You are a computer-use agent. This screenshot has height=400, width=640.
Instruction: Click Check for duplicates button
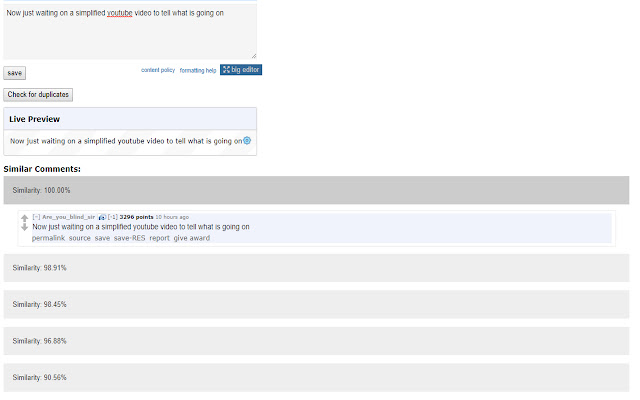click(38, 95)
